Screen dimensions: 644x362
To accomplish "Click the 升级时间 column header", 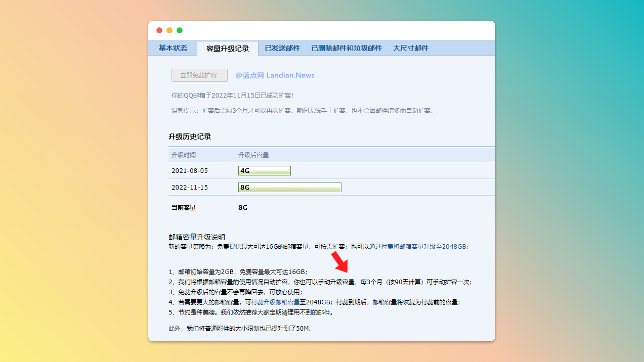I will 184,155.
